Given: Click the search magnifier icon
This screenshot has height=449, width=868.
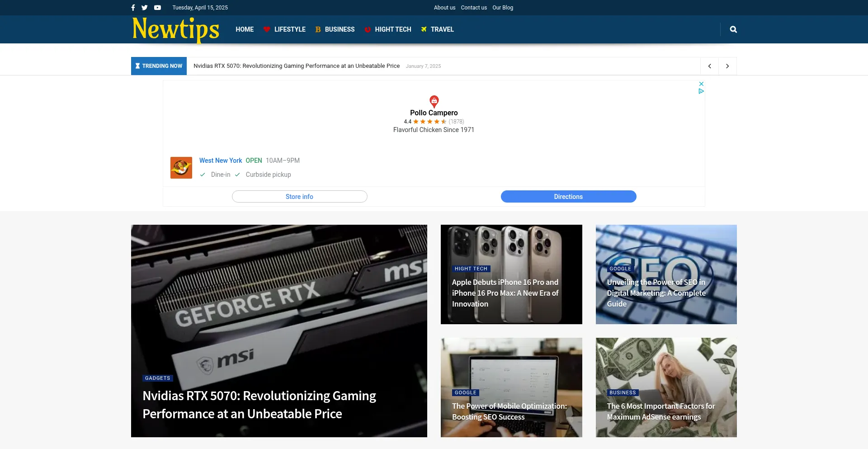Looking at the screenshot, I should [x=733, y=29].
